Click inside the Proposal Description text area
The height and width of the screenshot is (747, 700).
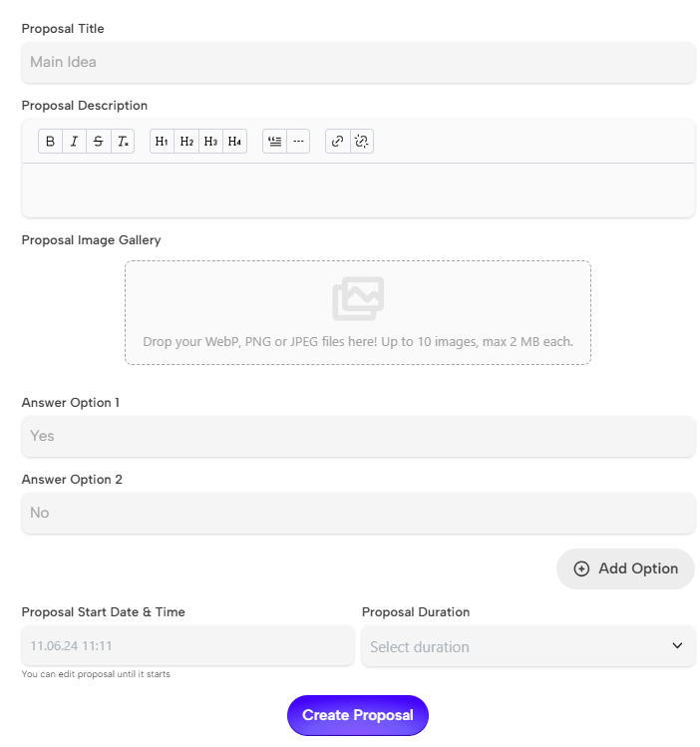pos(358,189)
